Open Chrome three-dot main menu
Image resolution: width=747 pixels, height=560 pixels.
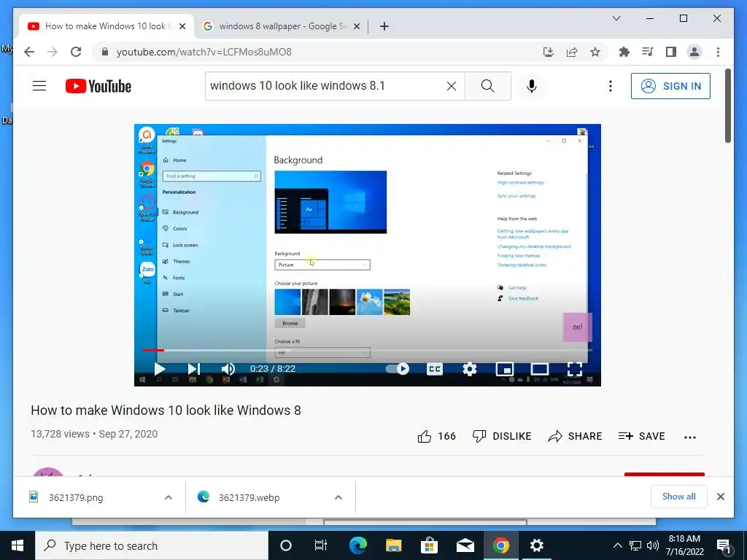click(718, 52)
